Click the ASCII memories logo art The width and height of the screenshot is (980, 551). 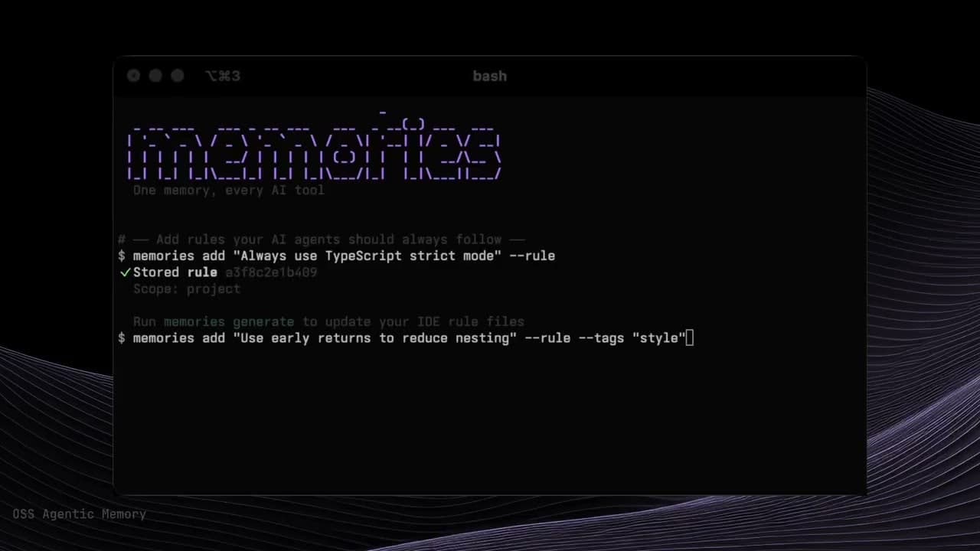pos(314,149)
